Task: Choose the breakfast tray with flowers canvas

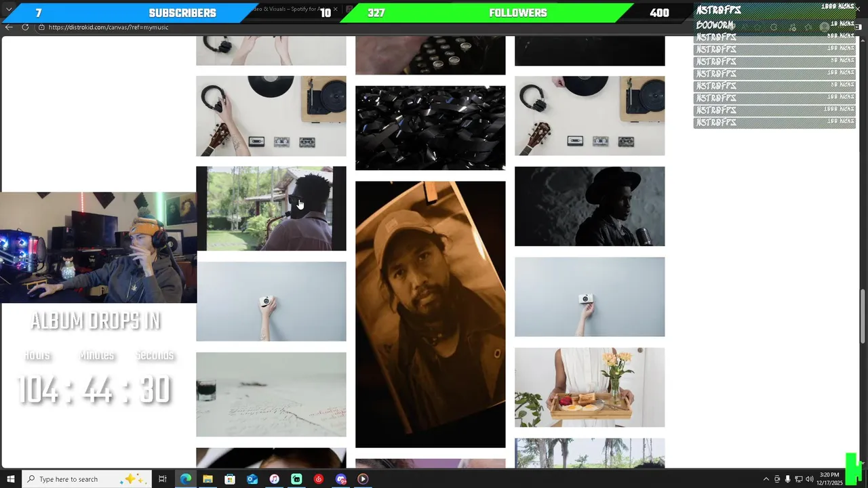Action: 590,388
